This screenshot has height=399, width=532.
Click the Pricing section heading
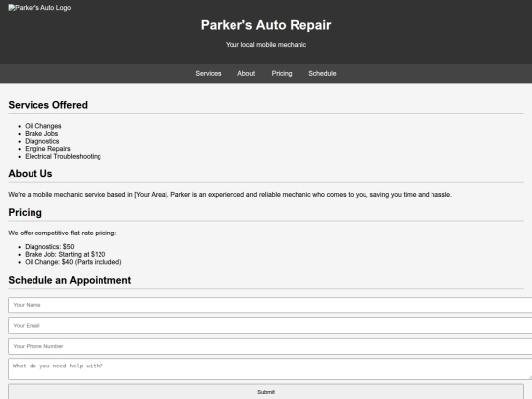pos(25,212)
